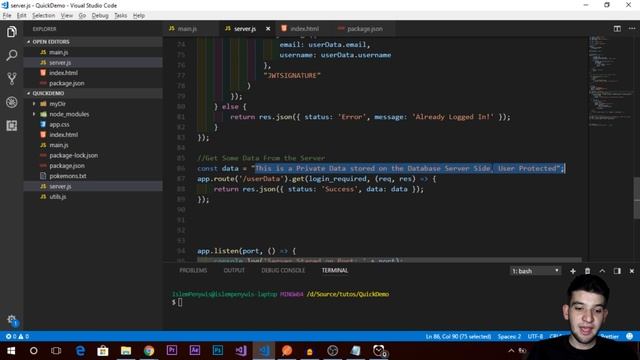Open the Go menu
Viewport: 640px width, 360px height.
click(82, 16)
